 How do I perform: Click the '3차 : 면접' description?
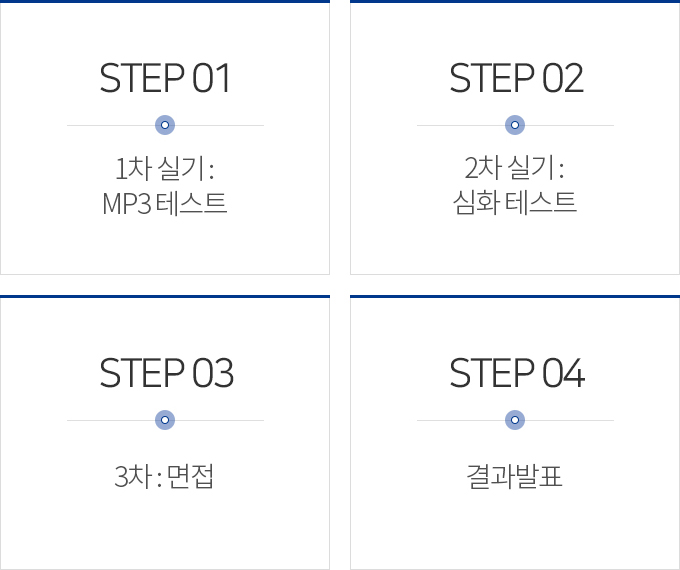tap(165, 476)
